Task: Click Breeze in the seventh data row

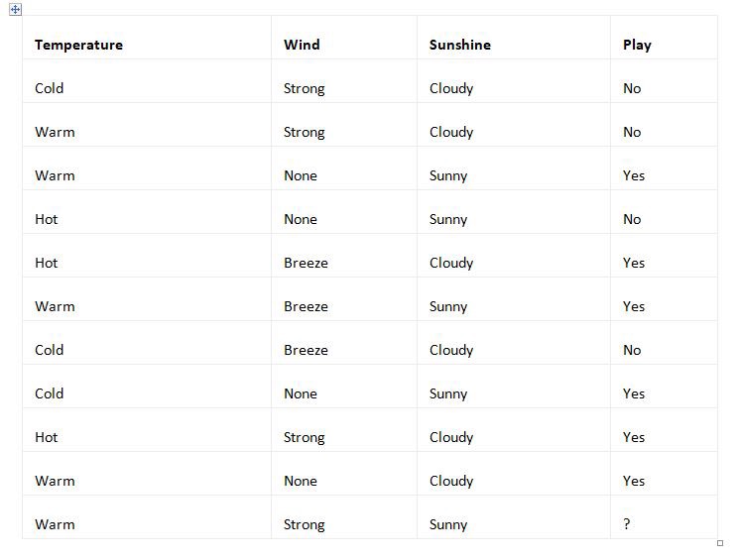Action: click(x=306, y=350)
